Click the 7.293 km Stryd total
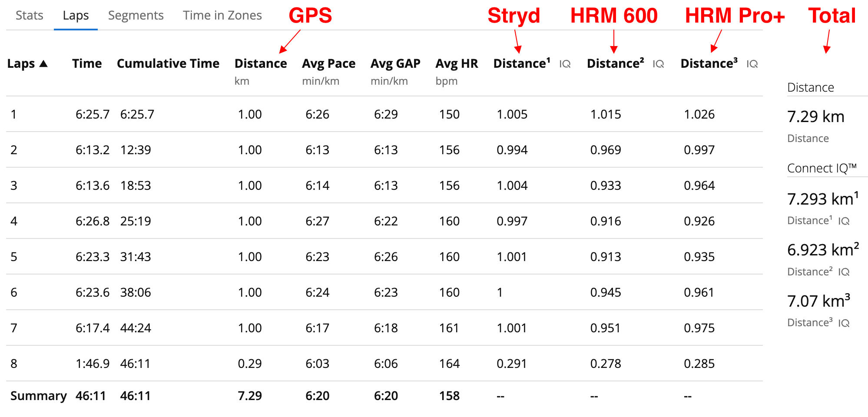 tap(823, 199)
